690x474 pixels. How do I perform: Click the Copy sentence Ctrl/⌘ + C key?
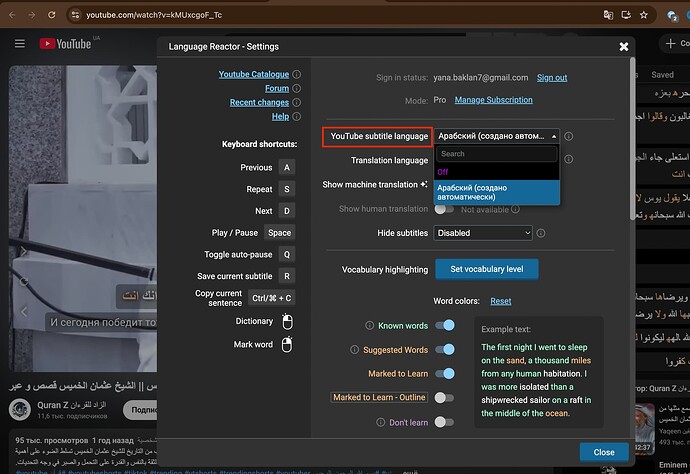[272, 298]
